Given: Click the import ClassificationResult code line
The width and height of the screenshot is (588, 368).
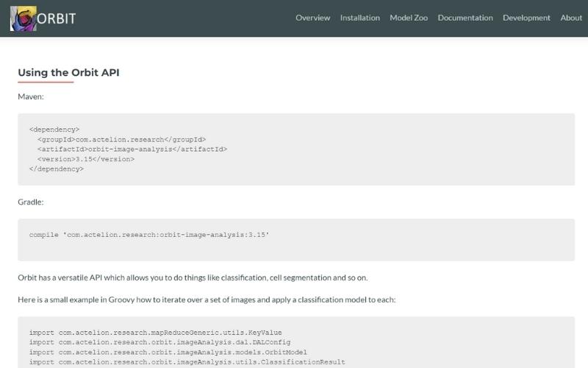Looking at the screenshot, I should tap(187, 362).
